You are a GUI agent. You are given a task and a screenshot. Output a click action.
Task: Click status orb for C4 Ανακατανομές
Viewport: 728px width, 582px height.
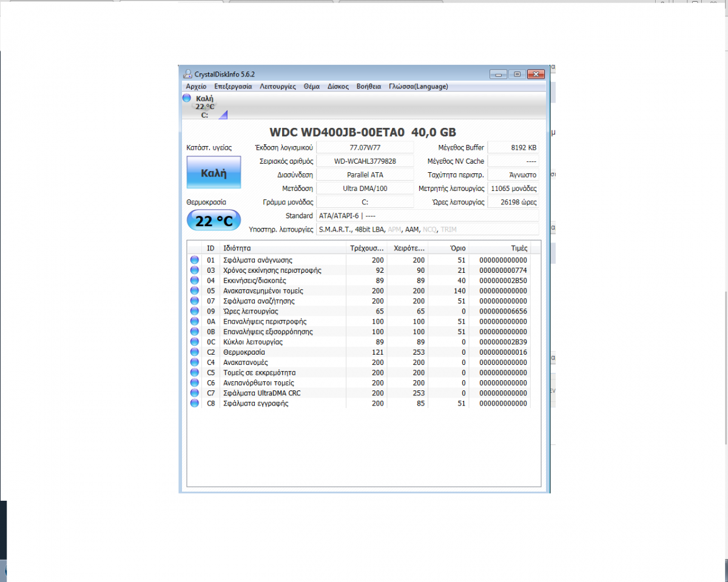pyautogui.click(x=195, y=363)
